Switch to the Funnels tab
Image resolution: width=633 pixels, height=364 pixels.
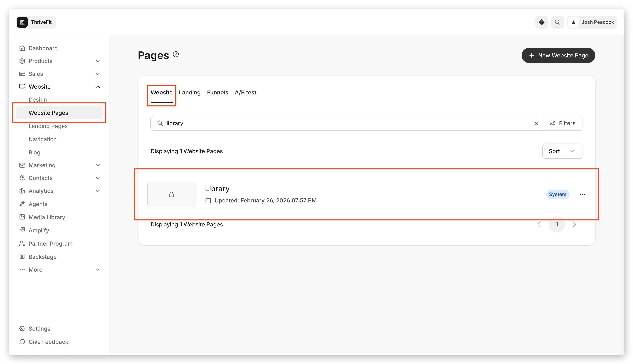[217, 92]
